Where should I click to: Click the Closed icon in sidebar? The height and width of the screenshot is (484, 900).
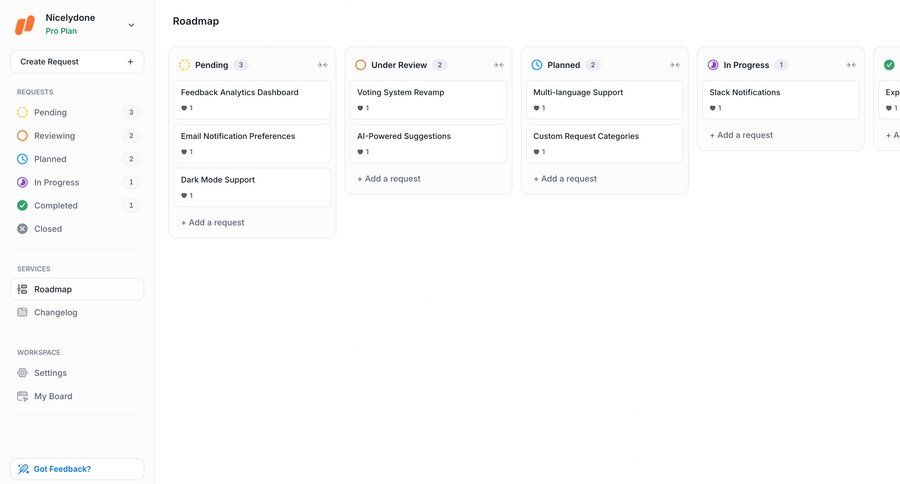pos(23,229)
